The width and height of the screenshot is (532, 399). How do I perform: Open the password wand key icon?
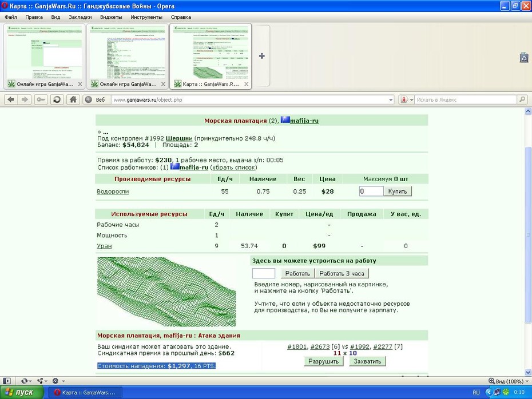41,99
